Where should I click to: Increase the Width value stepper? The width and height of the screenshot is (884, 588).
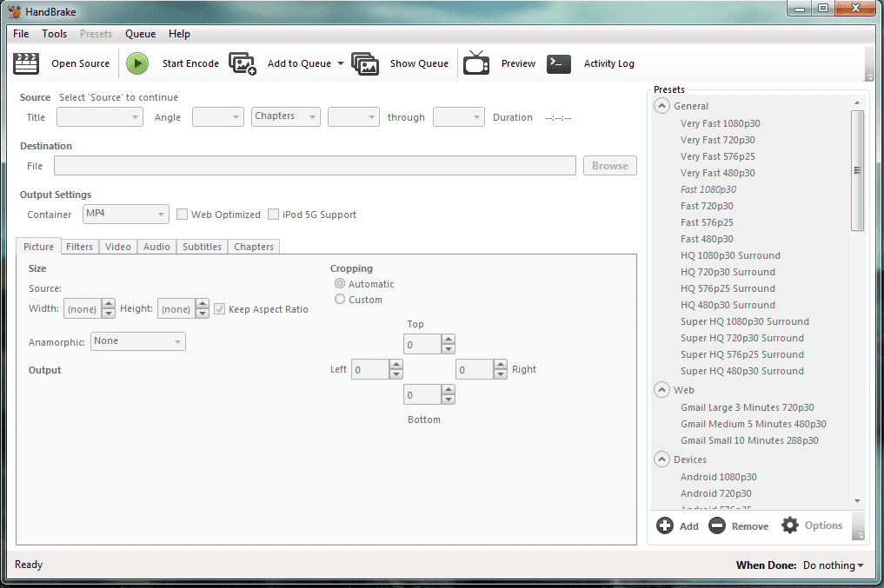[109, 303]
